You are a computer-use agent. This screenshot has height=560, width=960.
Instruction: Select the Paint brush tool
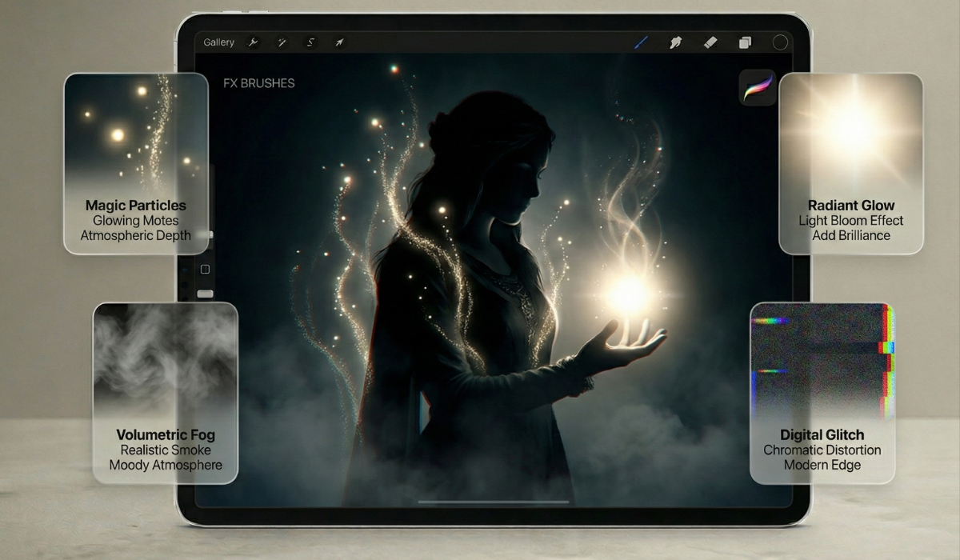coord(641,42)
